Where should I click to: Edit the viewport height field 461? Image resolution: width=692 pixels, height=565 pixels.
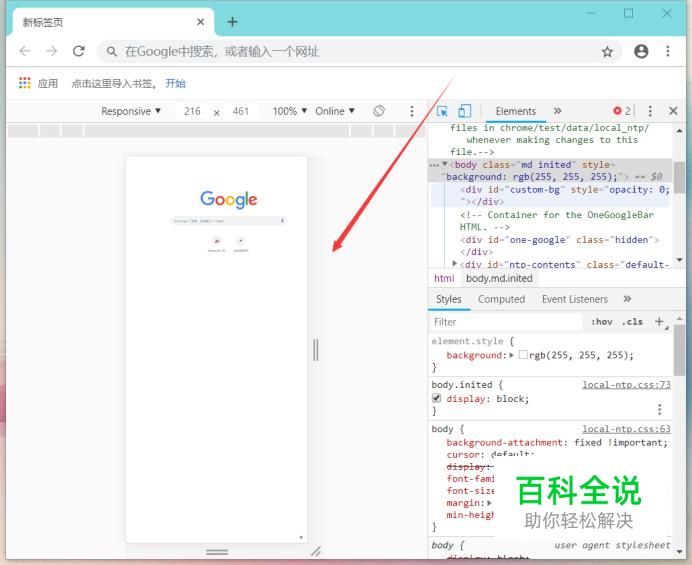(x=241, y=111)
